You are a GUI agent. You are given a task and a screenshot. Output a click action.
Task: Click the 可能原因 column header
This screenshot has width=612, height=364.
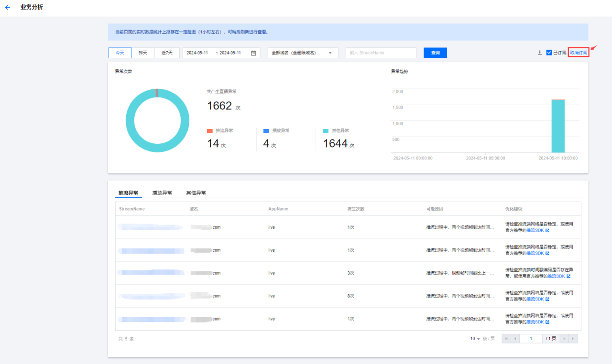[435, 209]
